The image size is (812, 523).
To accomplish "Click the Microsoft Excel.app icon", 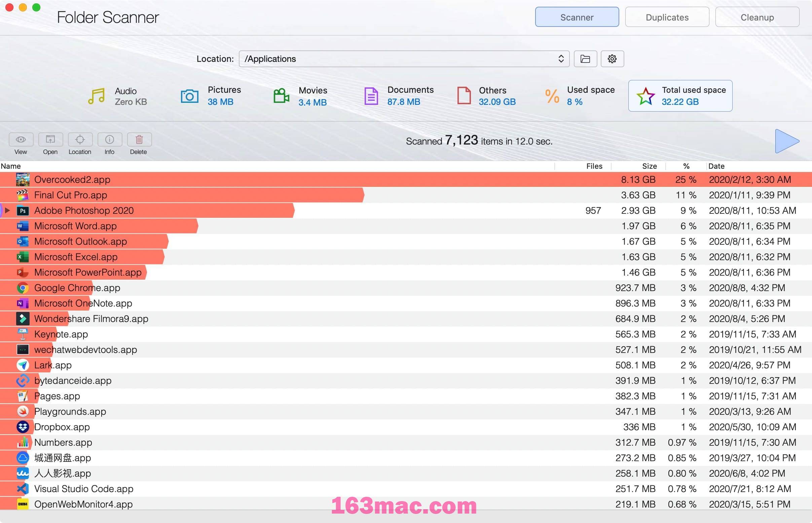I will point(23,257).
